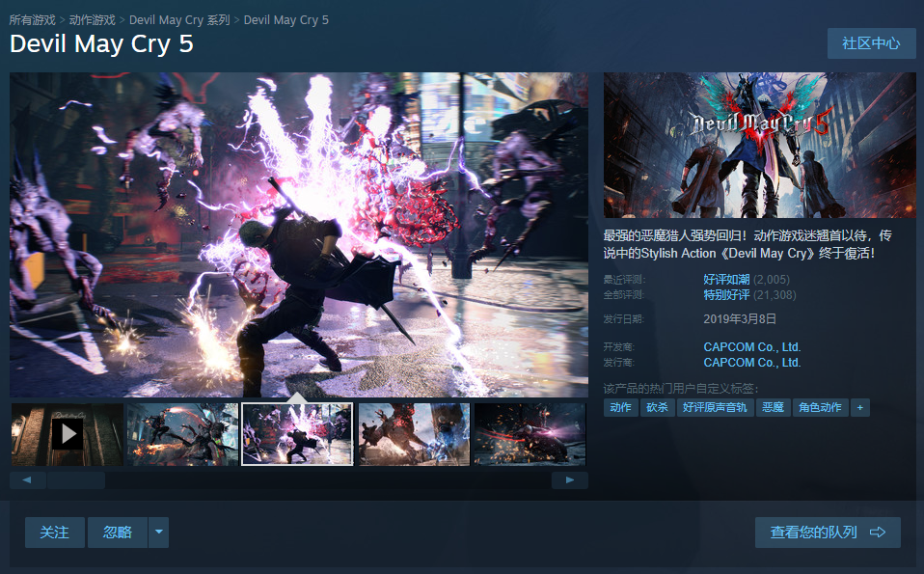Click the left arrow of the thumbnail strip

coord(28,479)
